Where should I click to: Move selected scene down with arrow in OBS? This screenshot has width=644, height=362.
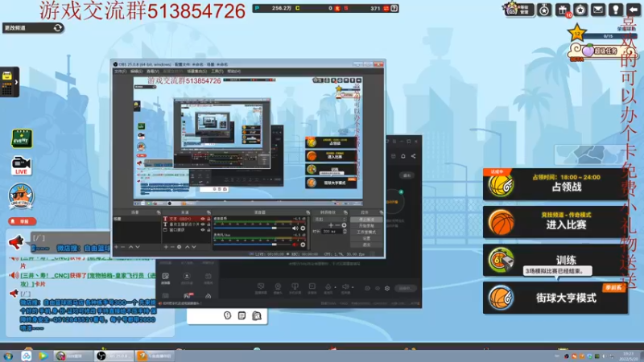(x=138, y=247)
